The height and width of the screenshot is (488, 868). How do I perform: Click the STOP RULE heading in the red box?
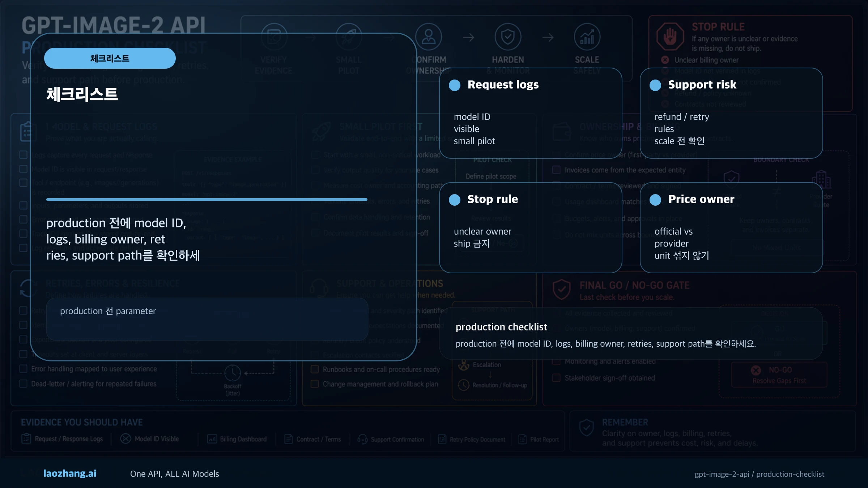(718, 27)
